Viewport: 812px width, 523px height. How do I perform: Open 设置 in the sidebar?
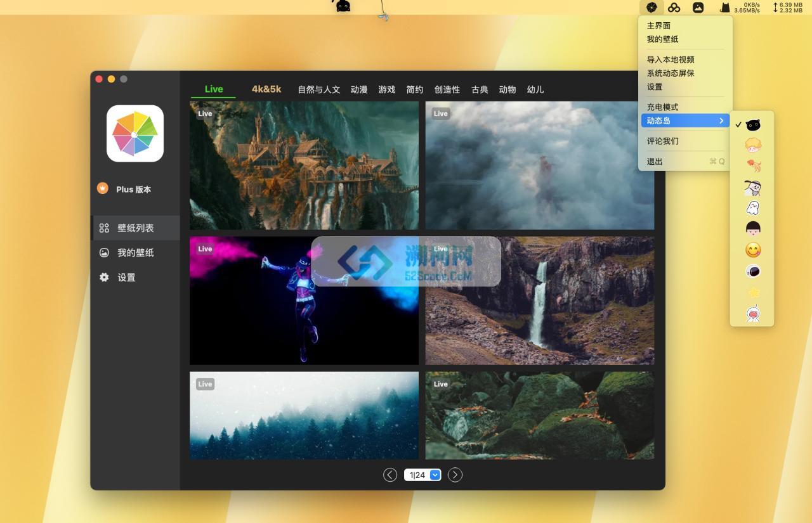pos(127,278)
